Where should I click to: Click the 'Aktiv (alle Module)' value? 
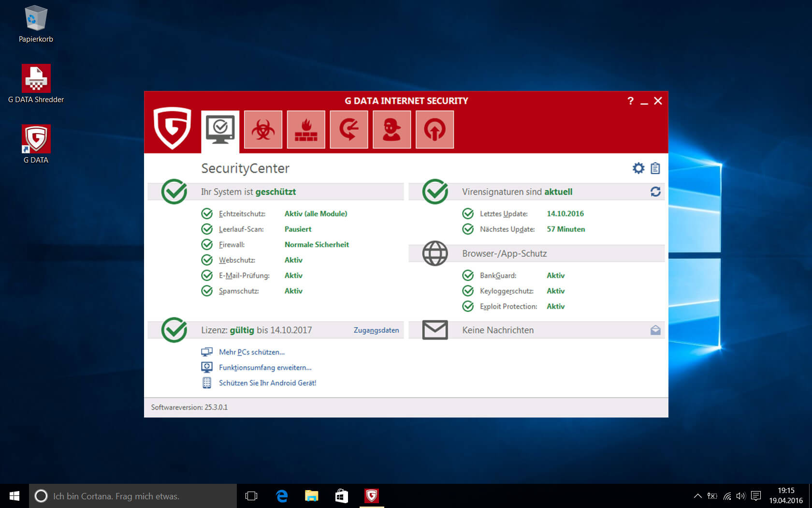click(x=316, y=213)
